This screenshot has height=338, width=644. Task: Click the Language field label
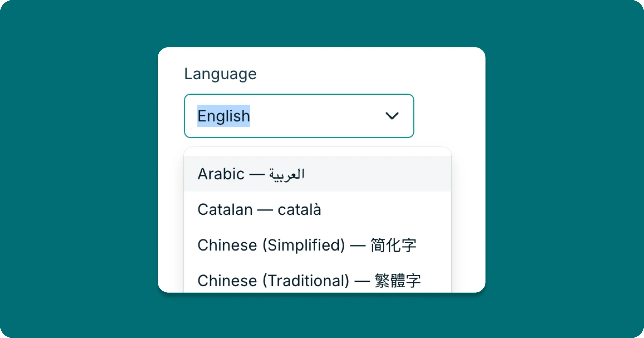pyautogui.click(x=220, y=74)
